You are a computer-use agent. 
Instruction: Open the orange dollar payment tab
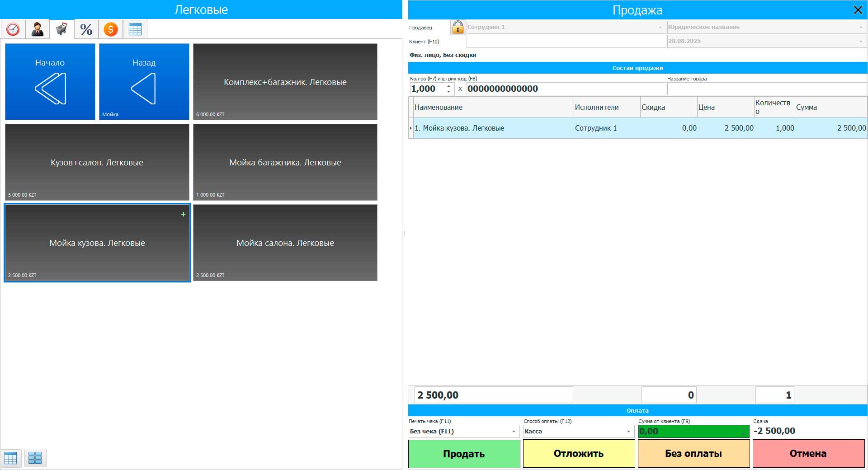(x=111, y=29)
